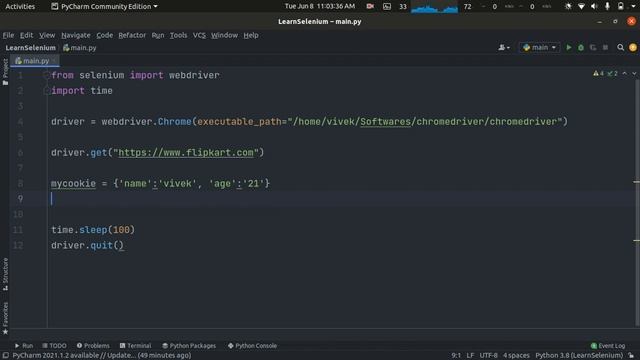Open the Event Log

[608, 346]
